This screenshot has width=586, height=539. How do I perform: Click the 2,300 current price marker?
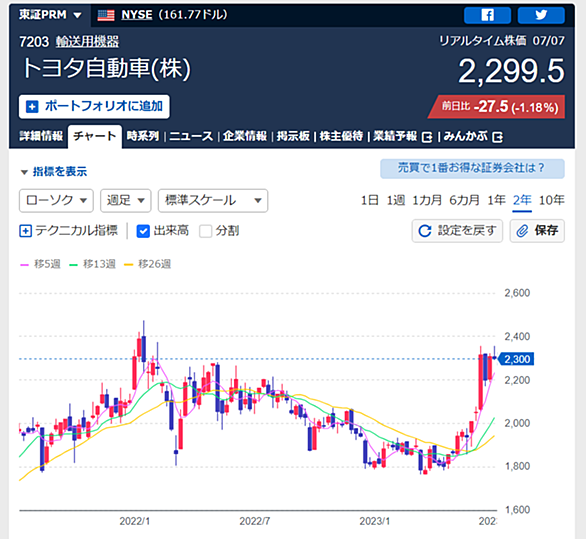pos(516,359)
